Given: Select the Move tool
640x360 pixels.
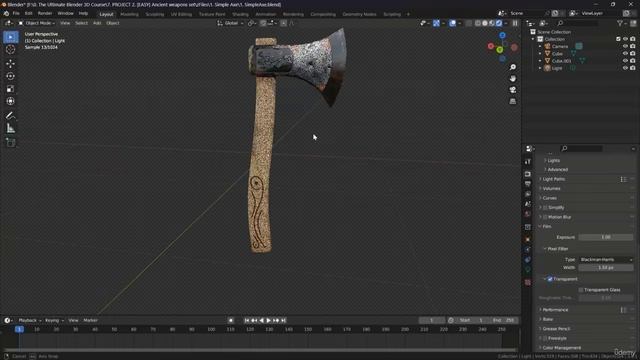Looking at the screenshot, I should [x=11, y=64].
